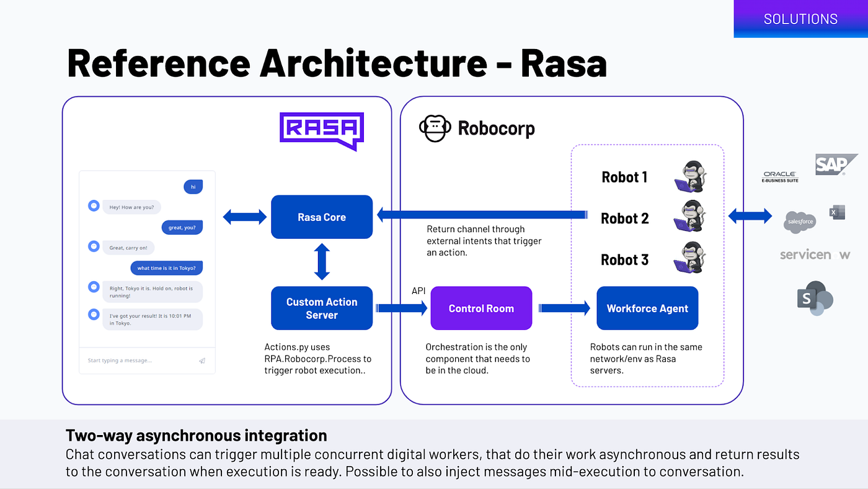Click 'what time is it in Tokyo?' bubble
The width and height of the screenshot is (868, 489).
(x=166, y=268)
